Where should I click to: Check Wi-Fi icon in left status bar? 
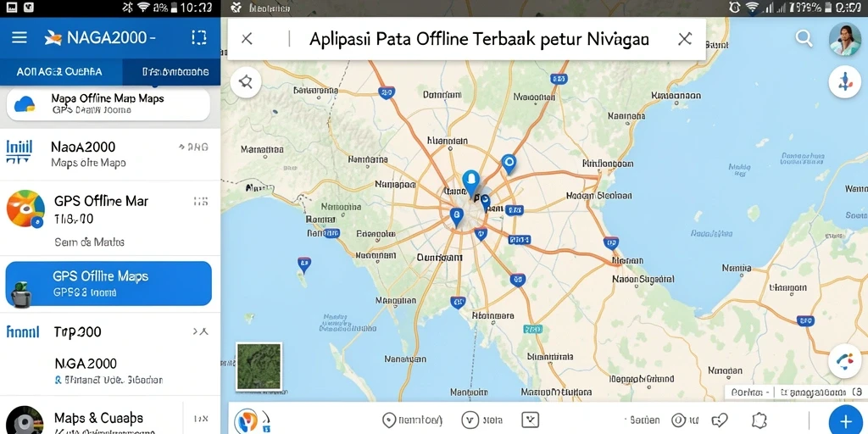[144, 7]
